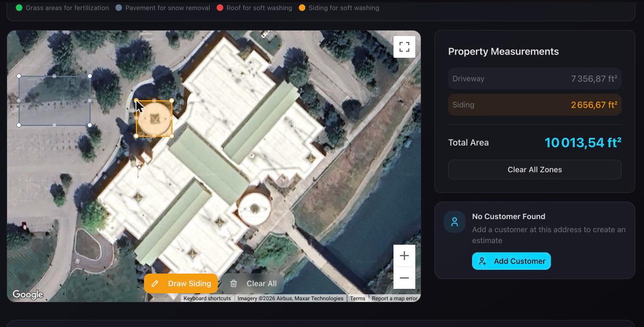This screenshot has width=644, height=327.
Task: Zoom out the map with minus button
Action: click(x=404, y=278)
